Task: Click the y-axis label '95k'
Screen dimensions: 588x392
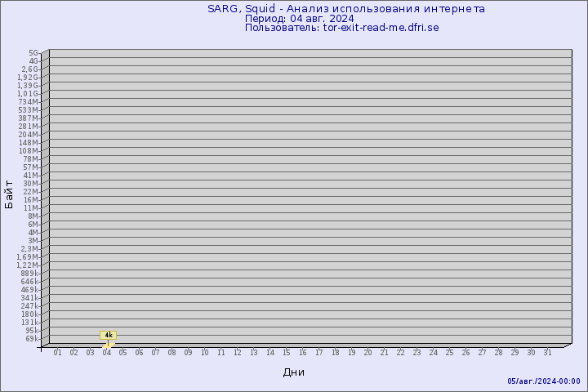Action: click(x=32, y=331)
